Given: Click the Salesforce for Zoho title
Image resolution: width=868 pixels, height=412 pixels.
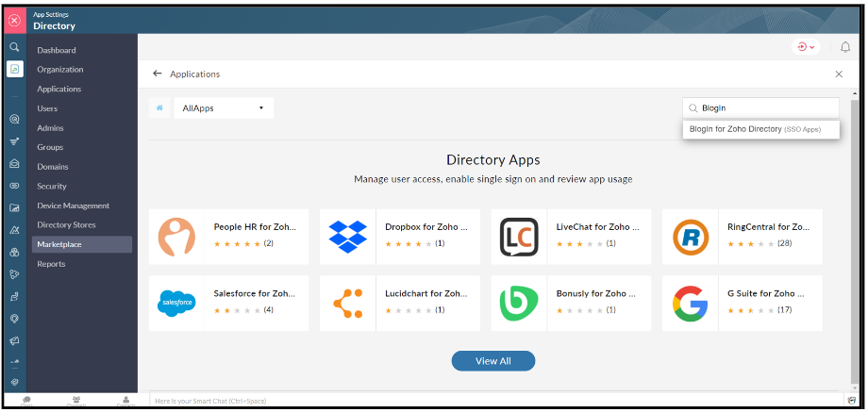Looking at the screenshot, I should [255, 293].
